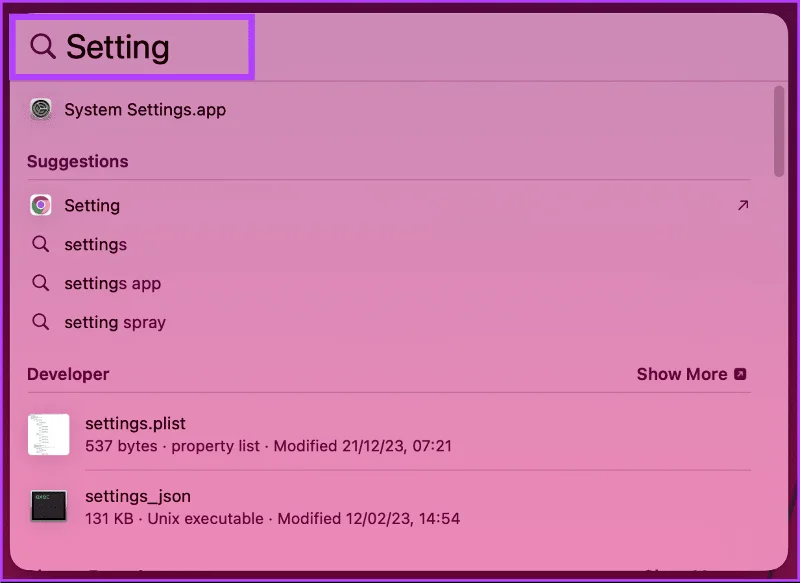Click the arrow at the right of the Setting row
The image size is (800, 583).
click(x=743, y=205)
